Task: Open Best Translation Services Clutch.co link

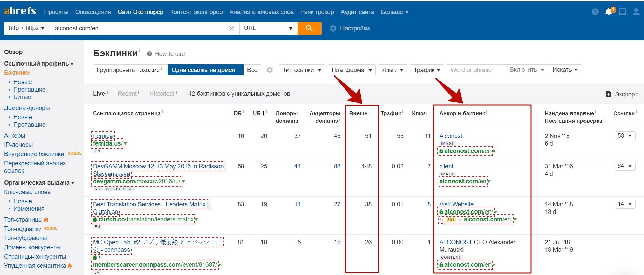Action: (x=151, y=208)
